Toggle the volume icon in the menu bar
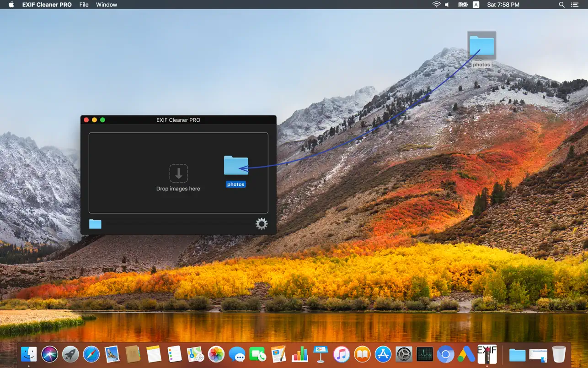The width and height of the screenshot is (588, 368). click(x=446, y=5)
